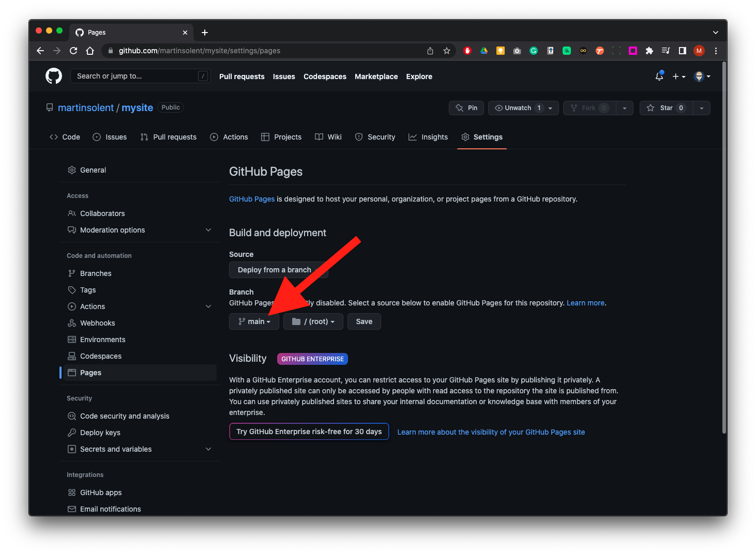Click the share icon in address bar

[x=430, y=51]
